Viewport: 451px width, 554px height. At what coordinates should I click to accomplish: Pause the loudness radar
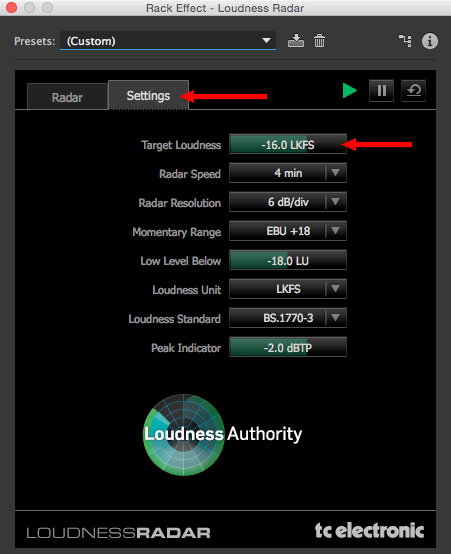pyautogui.click(x=381, y=91)
